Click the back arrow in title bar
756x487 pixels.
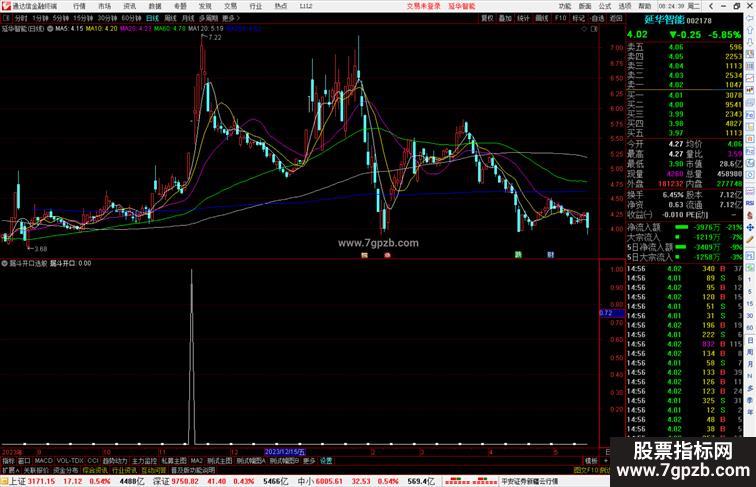711,6
